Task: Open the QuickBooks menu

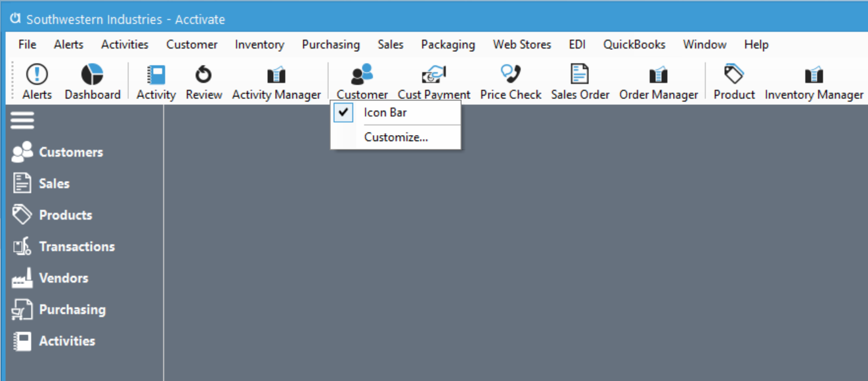Action: click(634, 44)
